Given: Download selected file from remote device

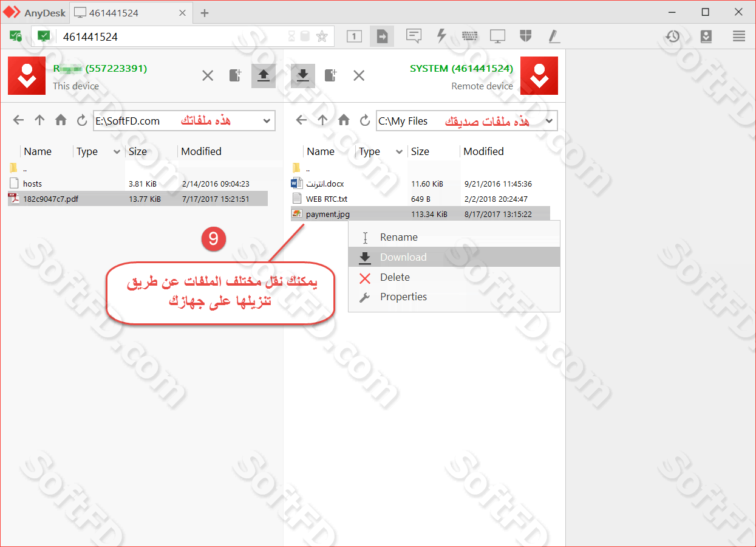Looking at the screenshot, I should [x=303, y=76].
